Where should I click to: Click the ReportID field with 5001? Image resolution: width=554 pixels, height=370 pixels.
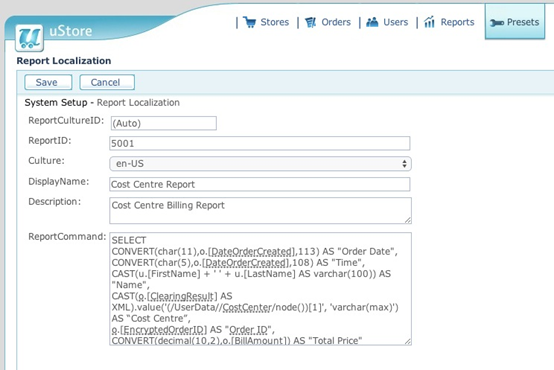tap(260, 143)
